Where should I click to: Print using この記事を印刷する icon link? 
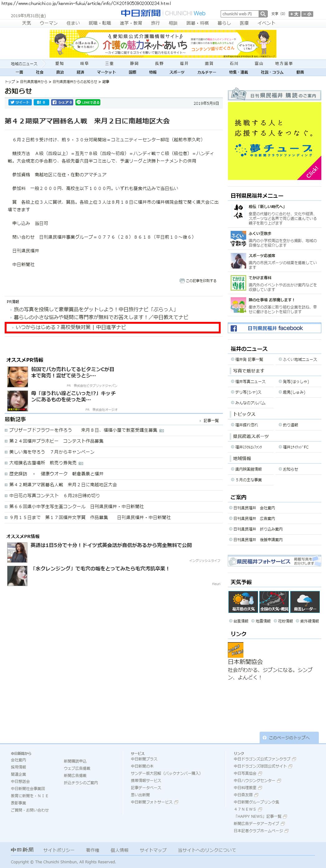click(198, 281)
